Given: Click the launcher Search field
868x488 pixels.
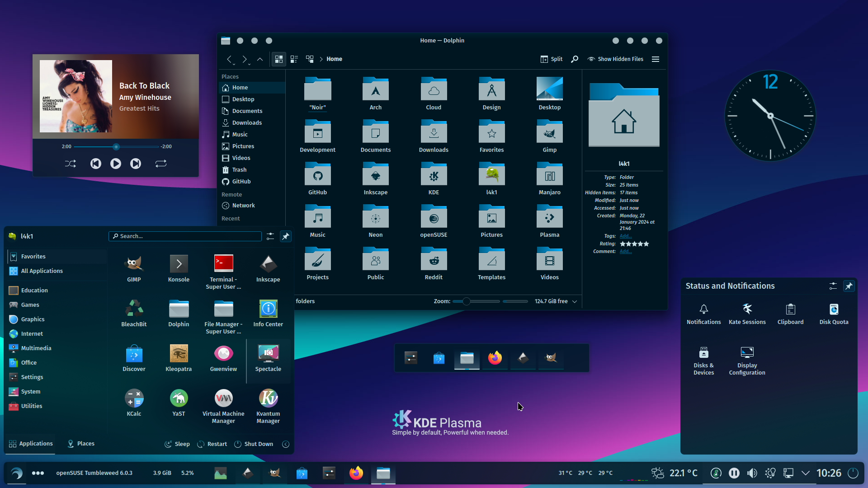Looking at the screenshot, I should (185, 236).
